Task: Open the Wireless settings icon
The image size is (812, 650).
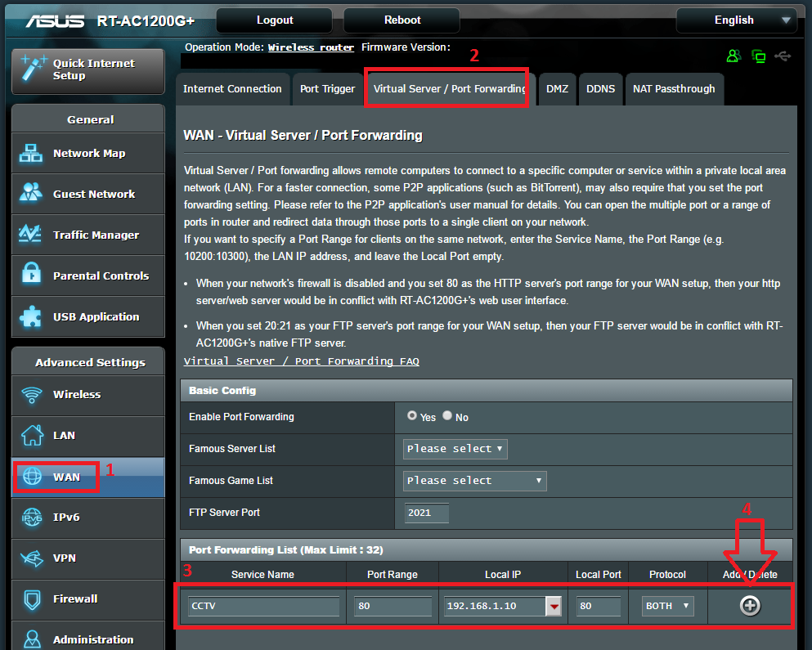Action: click(x=32, y=395)
